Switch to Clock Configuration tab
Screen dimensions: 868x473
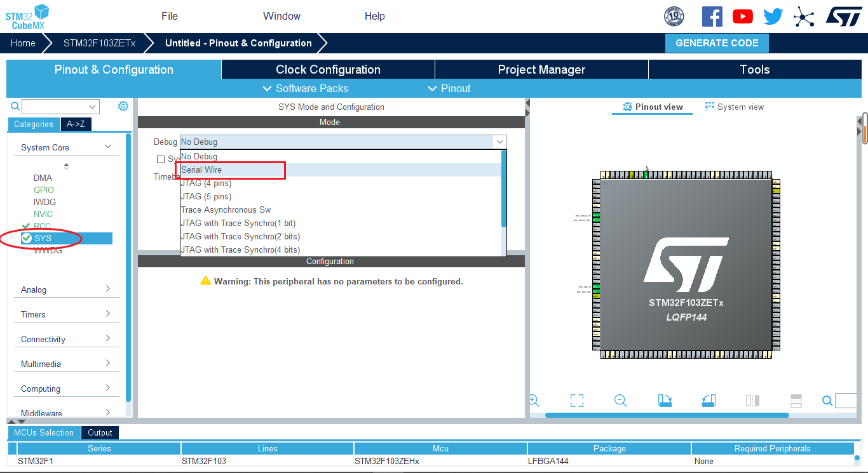coord(328,70)
